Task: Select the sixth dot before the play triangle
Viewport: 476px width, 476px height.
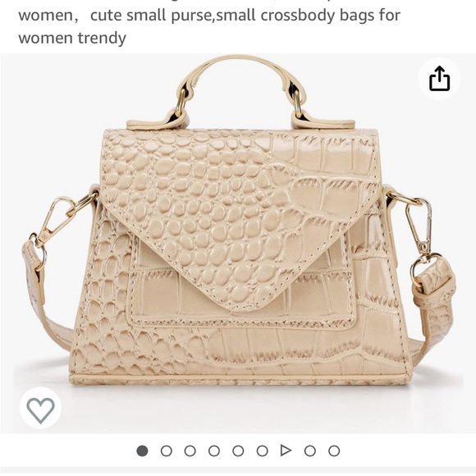Action: coord(262,451)
